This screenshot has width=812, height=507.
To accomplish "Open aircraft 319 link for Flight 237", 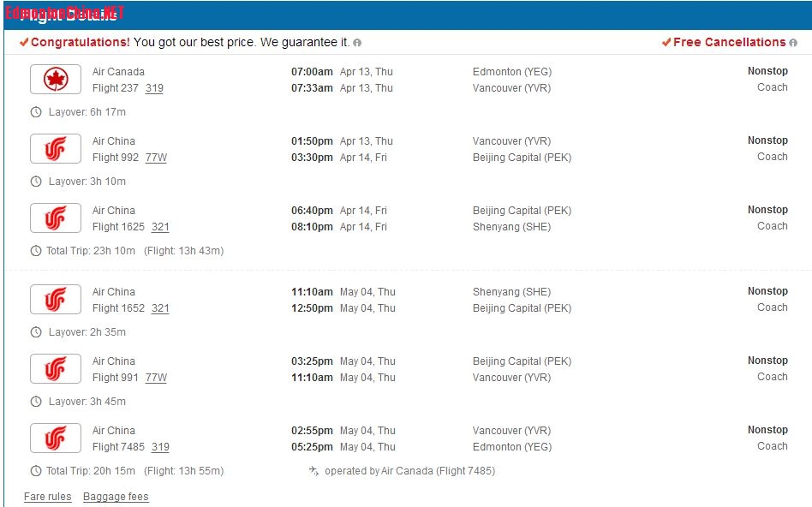I will (154, 88).
